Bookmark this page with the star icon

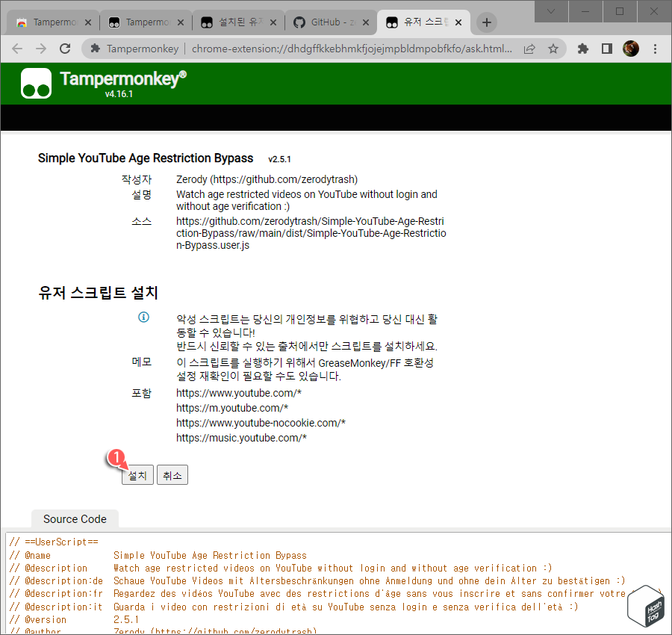point(553,49)
